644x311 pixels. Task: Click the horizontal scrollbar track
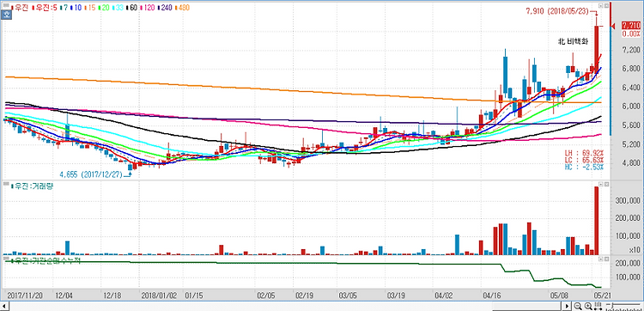click(x=286, y=306)
